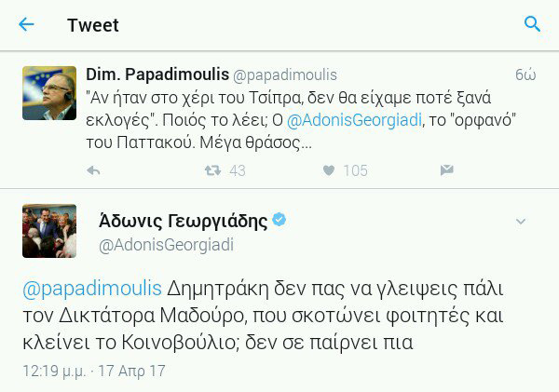The image size is (559, 392).
Task: Open the Άδωνις Γεωργιάδης display name
Action: pos(183,221)
